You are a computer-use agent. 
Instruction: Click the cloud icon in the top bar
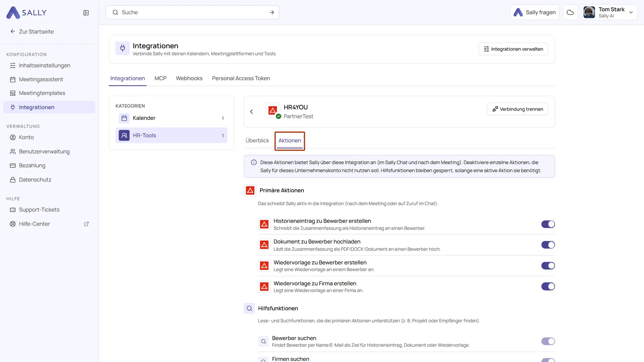[x=570, y=12]
